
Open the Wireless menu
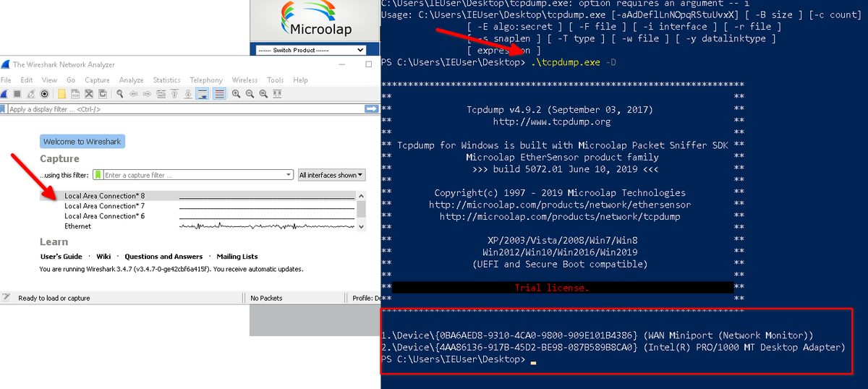coord(244,80)
